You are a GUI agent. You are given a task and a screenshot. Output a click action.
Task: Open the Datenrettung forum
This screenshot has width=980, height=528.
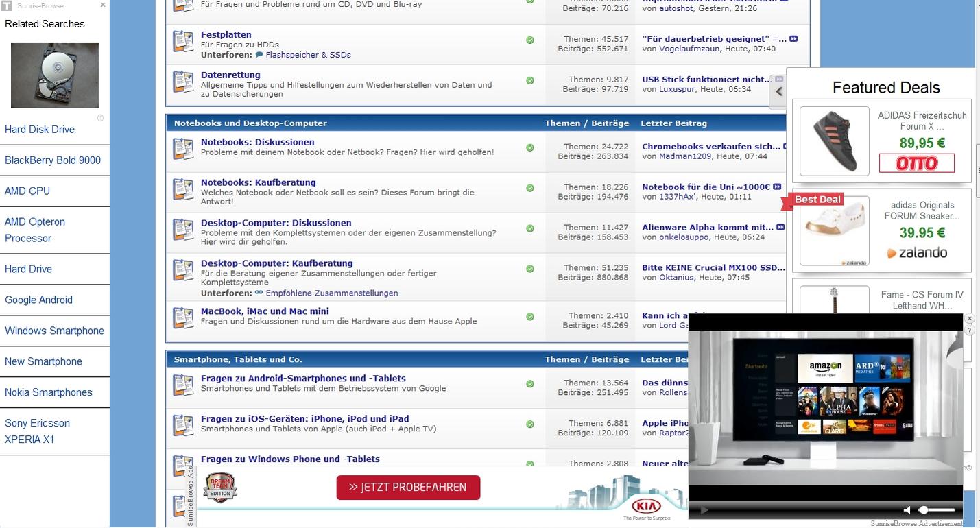(x=230, y=75)
